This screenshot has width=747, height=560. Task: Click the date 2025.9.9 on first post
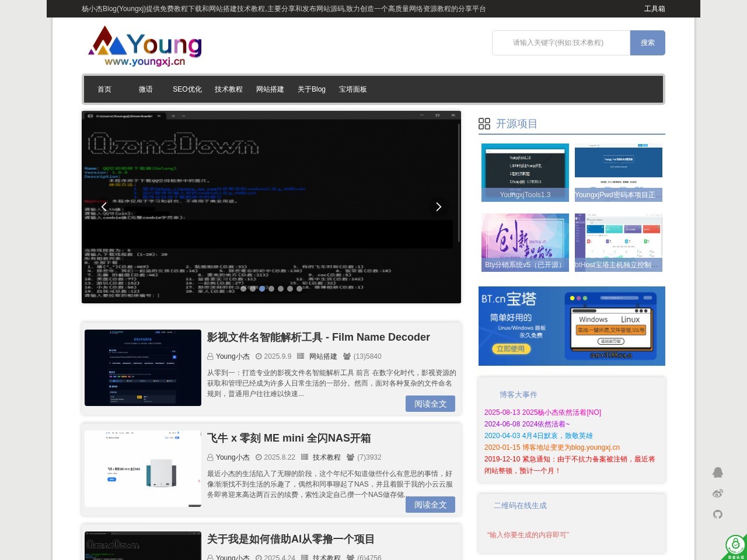277,356
